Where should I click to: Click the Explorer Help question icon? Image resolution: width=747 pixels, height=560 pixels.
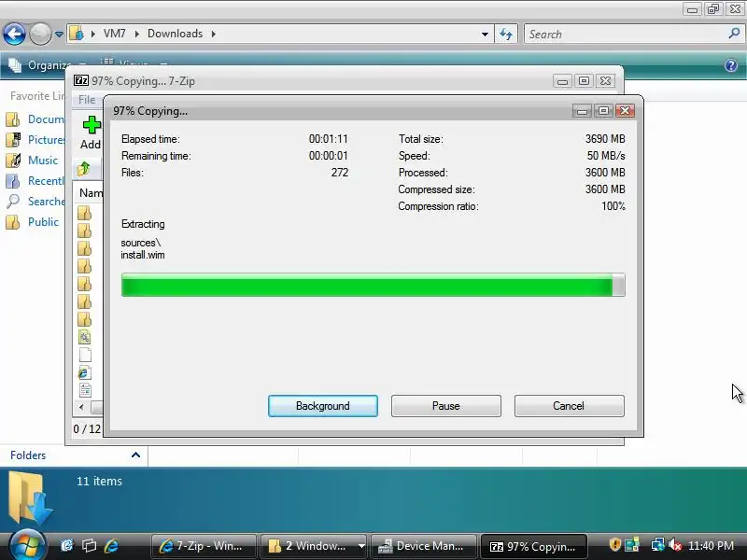731,65
